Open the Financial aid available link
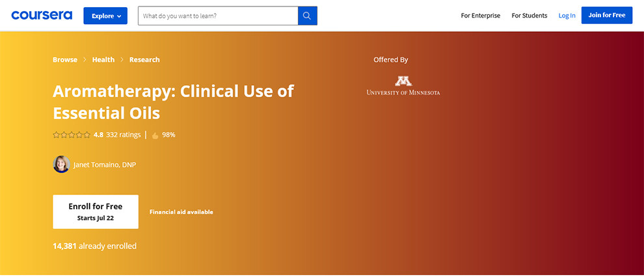Screen dimensions: 644x277 (181, 212)
